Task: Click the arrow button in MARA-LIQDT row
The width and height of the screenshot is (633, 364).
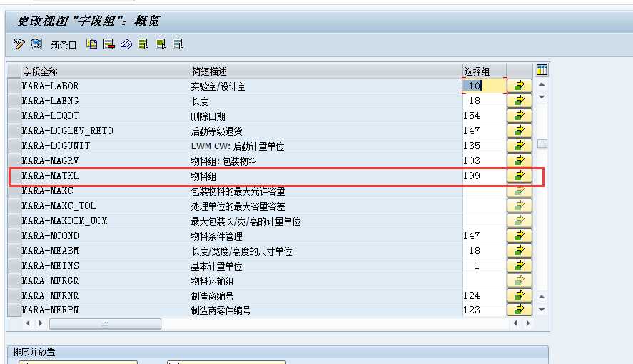Action: click(x=519, y=116)
